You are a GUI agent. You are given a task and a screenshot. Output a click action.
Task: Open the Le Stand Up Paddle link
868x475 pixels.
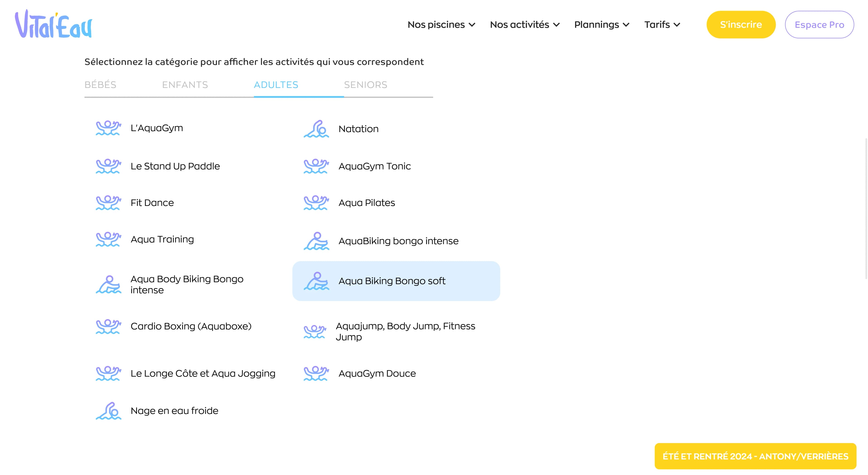pos(175,166)
